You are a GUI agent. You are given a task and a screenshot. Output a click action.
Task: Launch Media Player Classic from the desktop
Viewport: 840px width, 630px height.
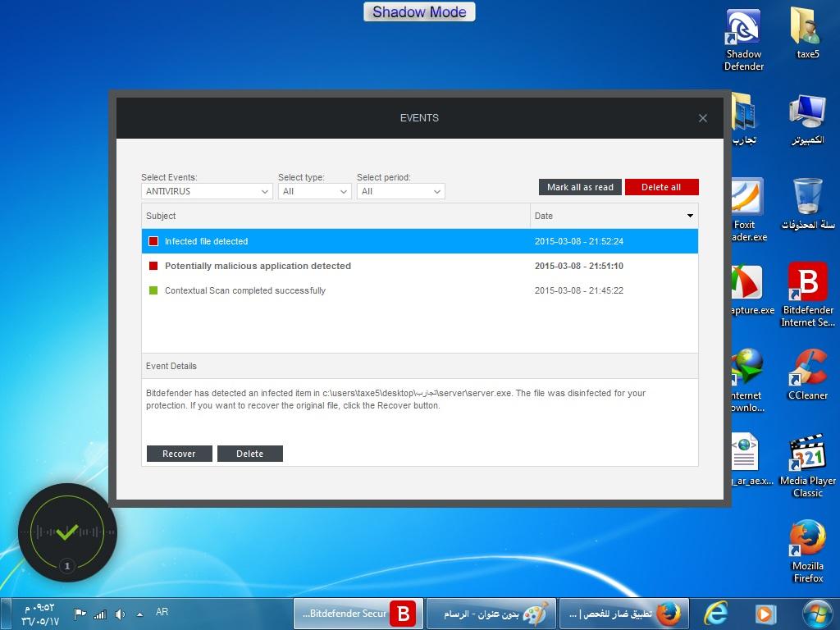coord(807,466)
